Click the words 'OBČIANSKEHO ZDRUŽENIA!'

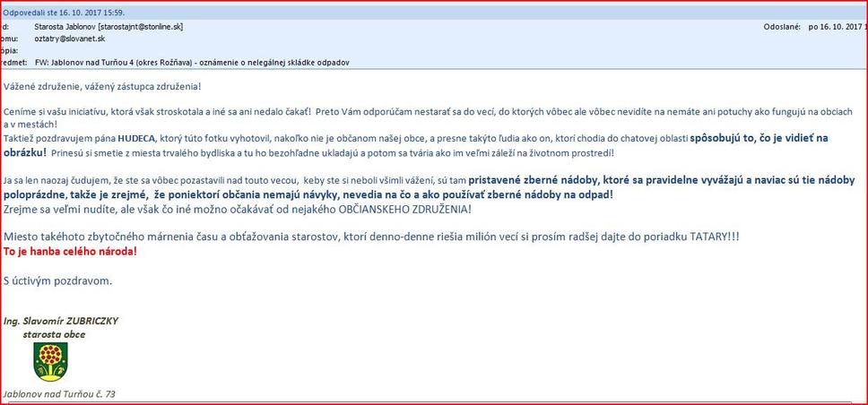(x=405, y=209)
